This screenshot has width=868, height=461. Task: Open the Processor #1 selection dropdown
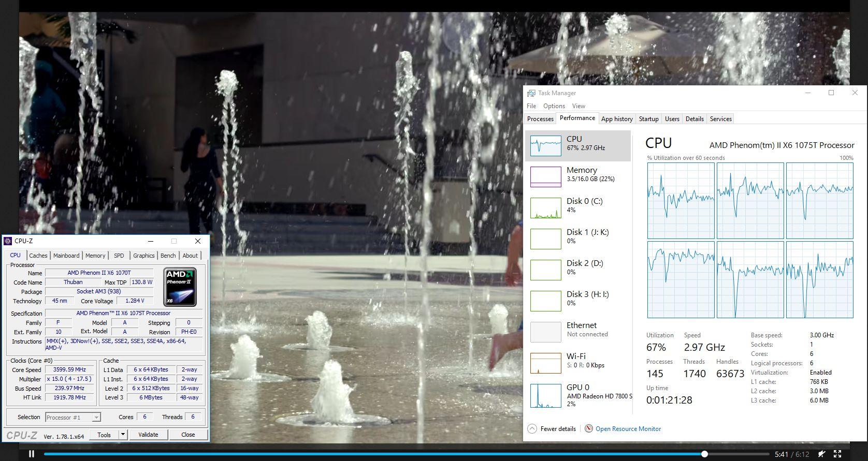[73, 417]
